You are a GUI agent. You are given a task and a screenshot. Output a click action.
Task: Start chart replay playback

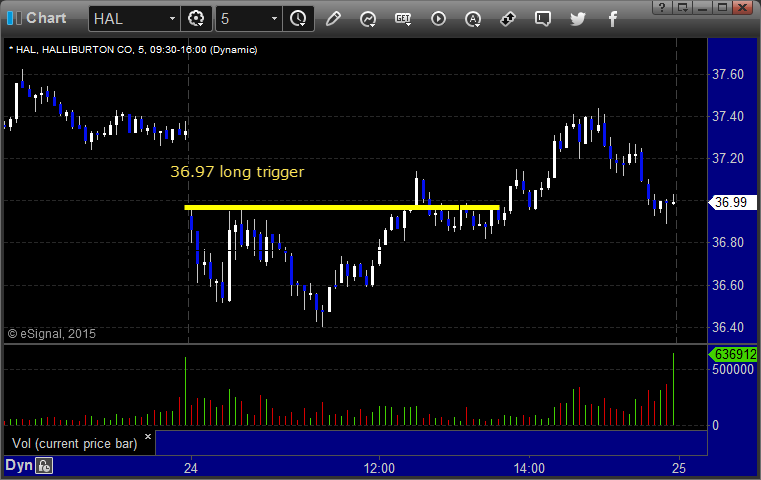438,19
